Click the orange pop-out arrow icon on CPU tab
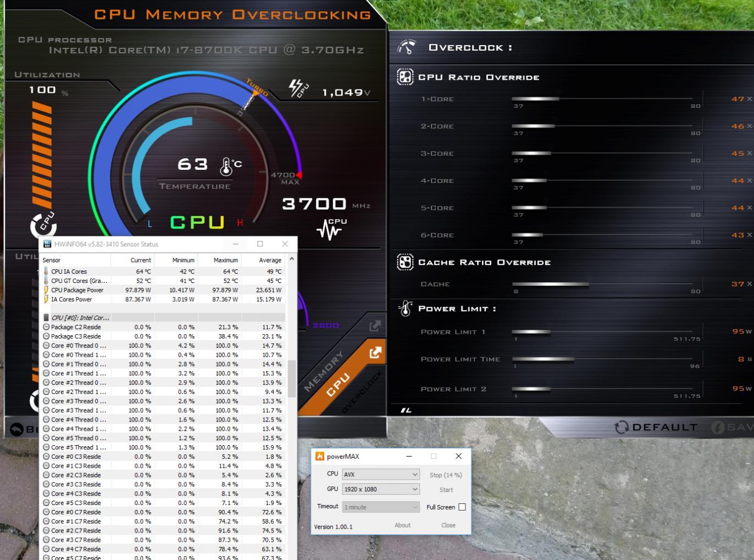Image resolution: width=754 pixels, height=560 pixels. point(375,353)
